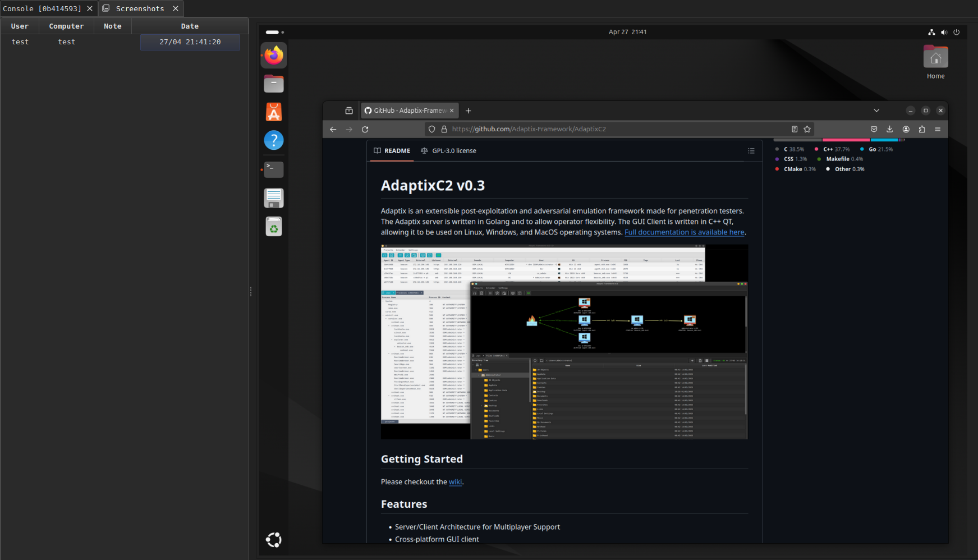Launch the Ubuntu Software app in the dock
The height and width of the screenshot is (560, 978).
pyautogui.click(x=274, y=112)
